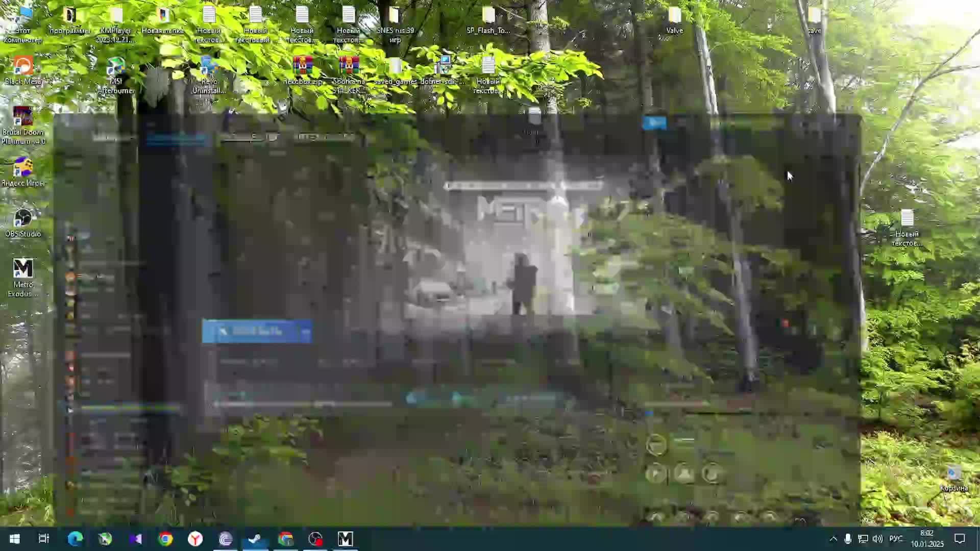Open the clock showing 8:02 10.01.2025
This screenshot has width=980, height=551.
(x=927, y=539)
